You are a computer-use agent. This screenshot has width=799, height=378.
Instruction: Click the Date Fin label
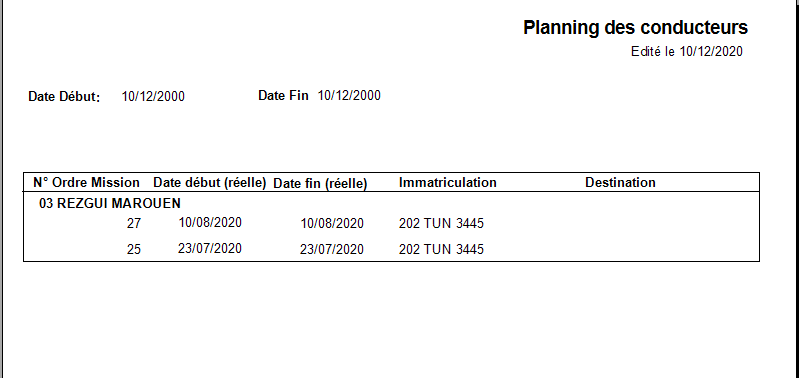point(283,96)
